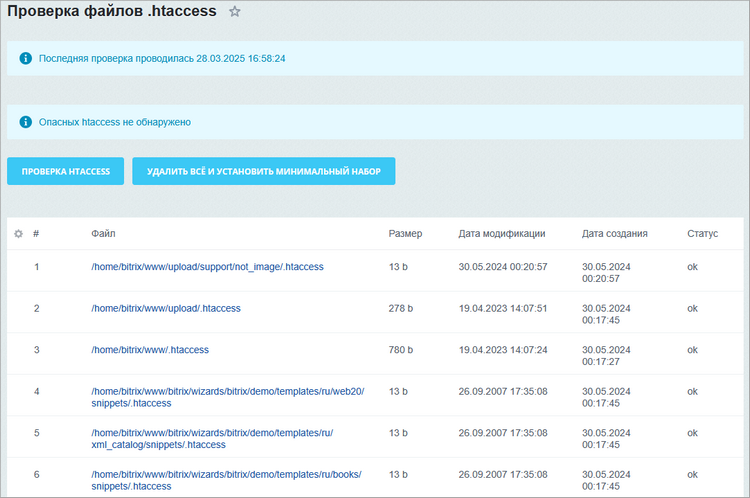Sort by Дата создания column header
The height and width of the screenshot is (498, 750).
pyautogui.click(x=614, y=234)
